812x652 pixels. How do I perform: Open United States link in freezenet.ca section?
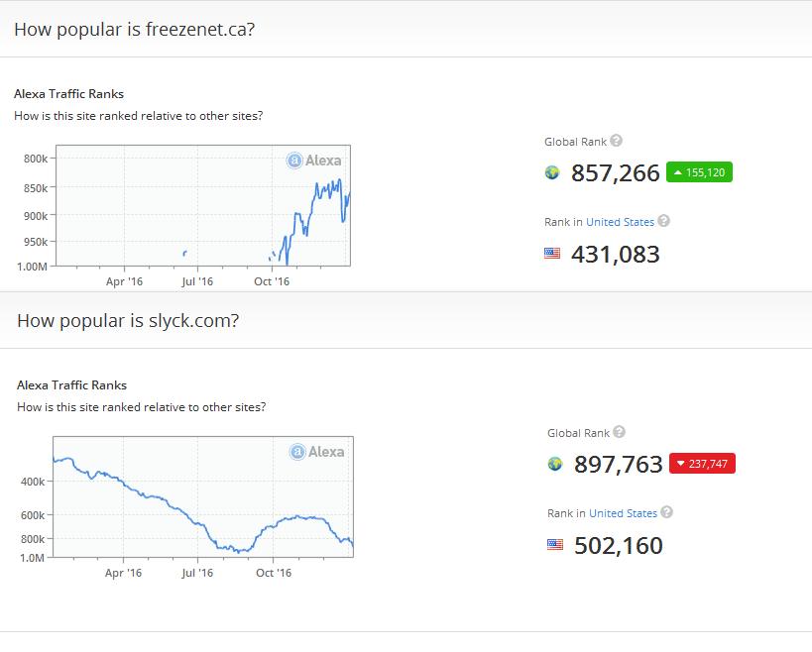pos(620,222)
